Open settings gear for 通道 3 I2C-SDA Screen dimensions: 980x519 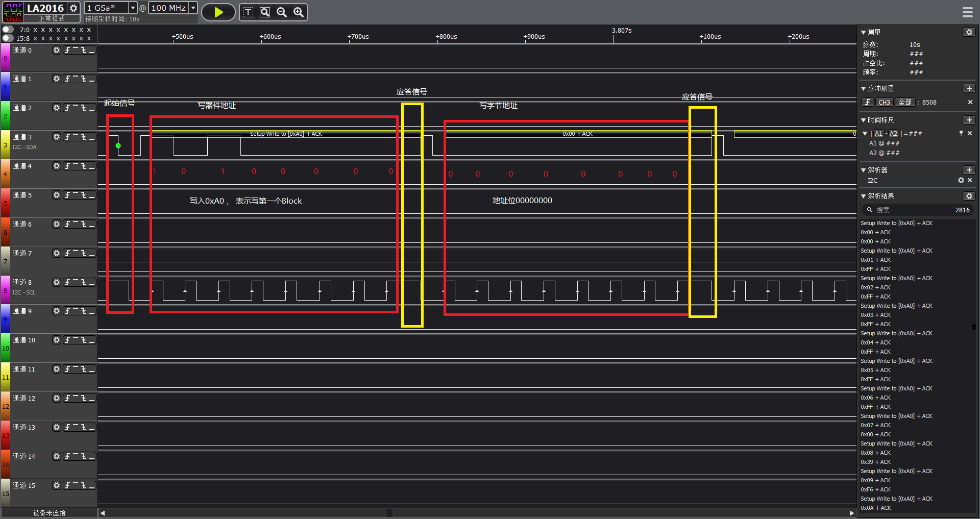coord(57,137)
